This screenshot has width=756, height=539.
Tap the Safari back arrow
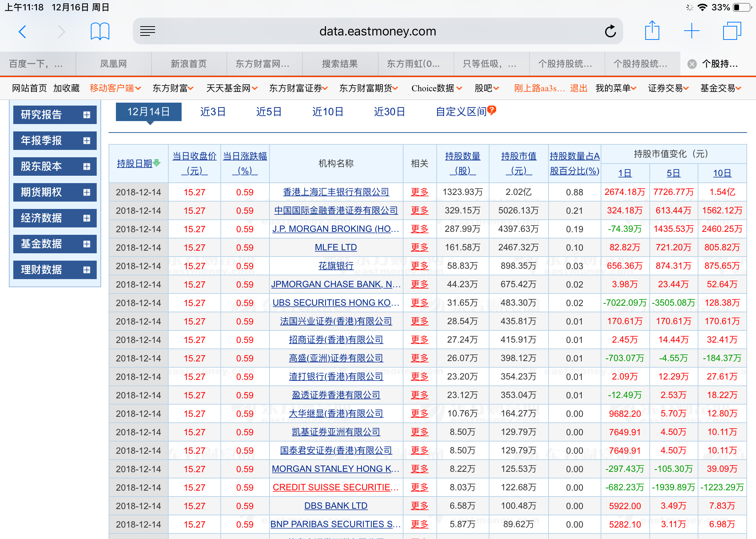coord(23,31)
